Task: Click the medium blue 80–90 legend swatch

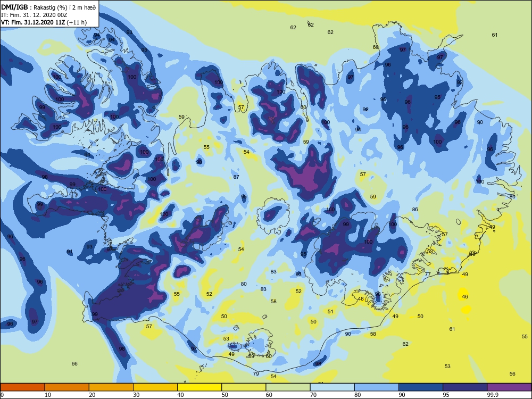Action: coord(377,387)
